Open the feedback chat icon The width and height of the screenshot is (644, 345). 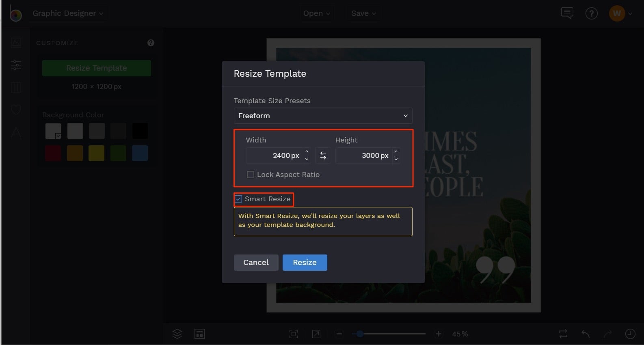(x=567, y=13)
